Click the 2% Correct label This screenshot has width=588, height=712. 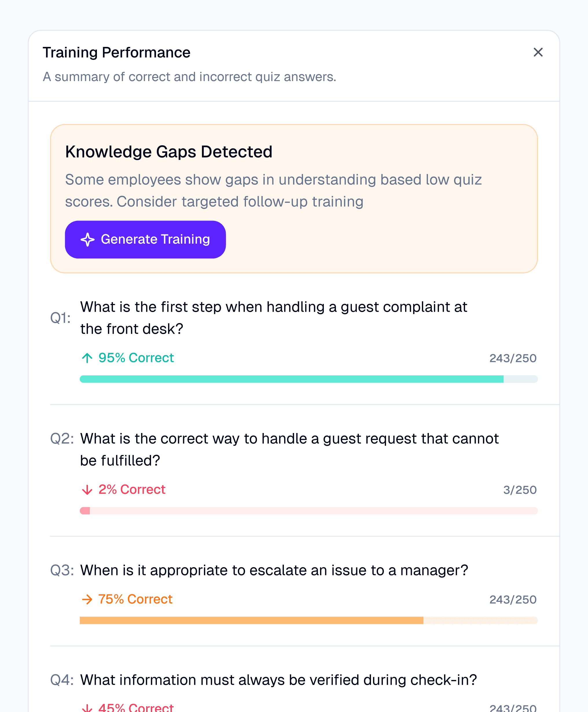[132, 489]
